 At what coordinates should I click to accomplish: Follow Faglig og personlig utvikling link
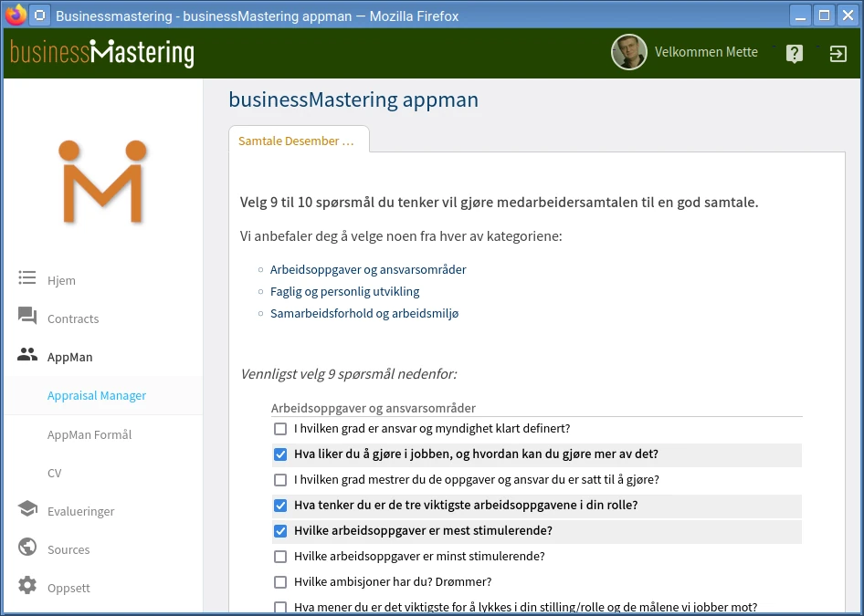pos(345,292)
